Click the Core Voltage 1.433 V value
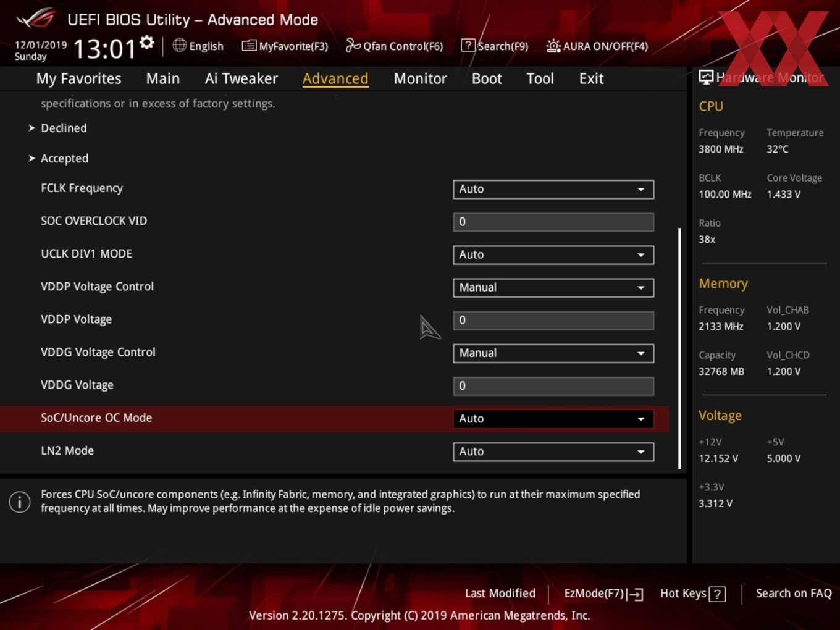The image size is (840, 630). 783,194
